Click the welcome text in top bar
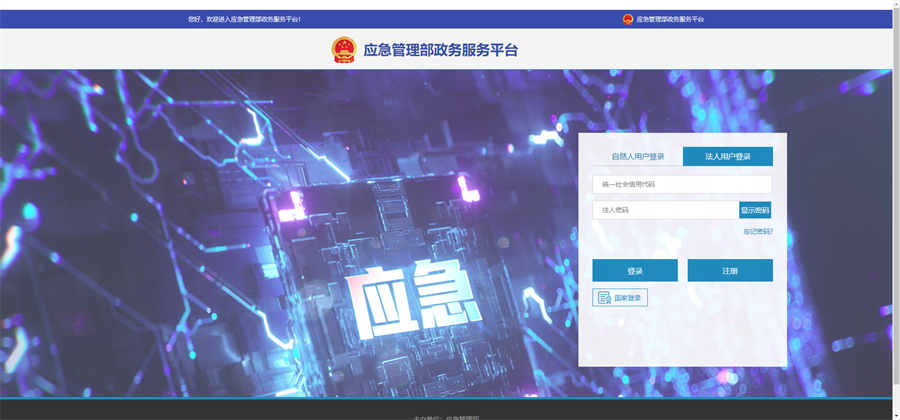Image resolution: width=900 pixels, height=420 pixels. click(245, 19)
